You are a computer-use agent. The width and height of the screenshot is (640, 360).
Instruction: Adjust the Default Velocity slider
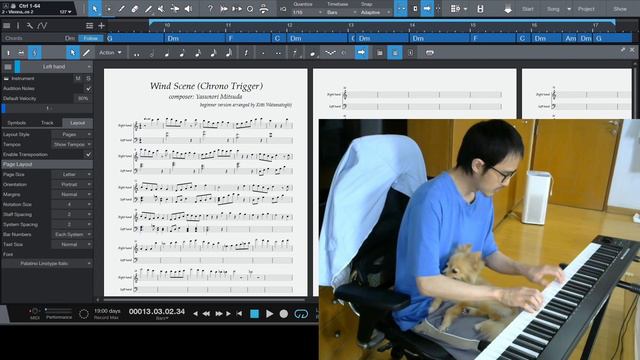[x=83, y=98]
